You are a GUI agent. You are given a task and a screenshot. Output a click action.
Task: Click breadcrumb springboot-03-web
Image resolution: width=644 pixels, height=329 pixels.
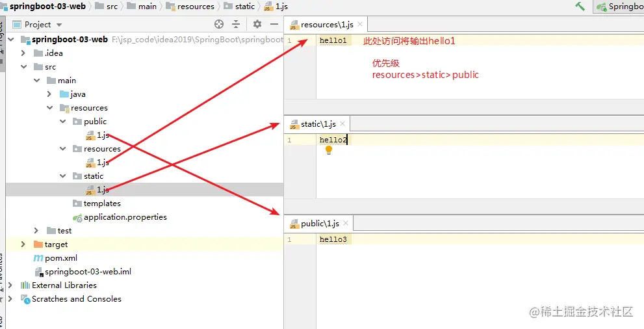click(x=47, y=6)
